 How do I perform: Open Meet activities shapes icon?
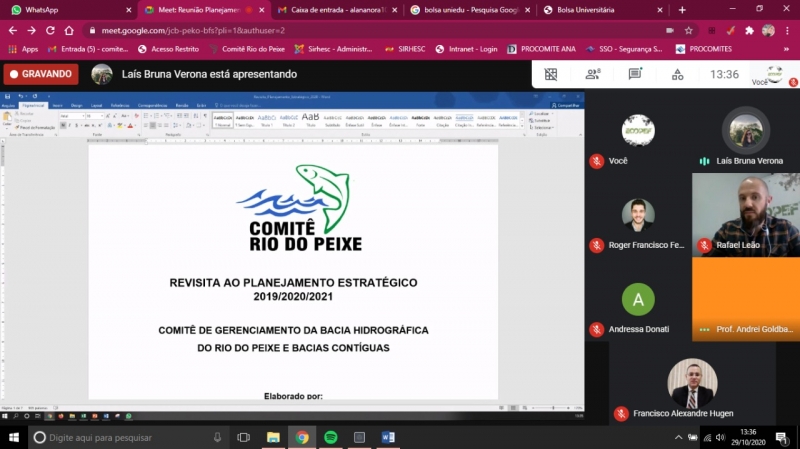[x=678, y=74]
